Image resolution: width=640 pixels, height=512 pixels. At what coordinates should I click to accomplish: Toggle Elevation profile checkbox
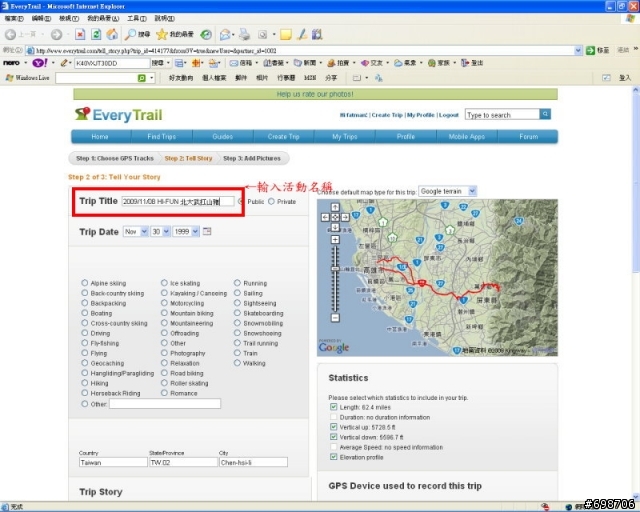(x=333, y=456)
